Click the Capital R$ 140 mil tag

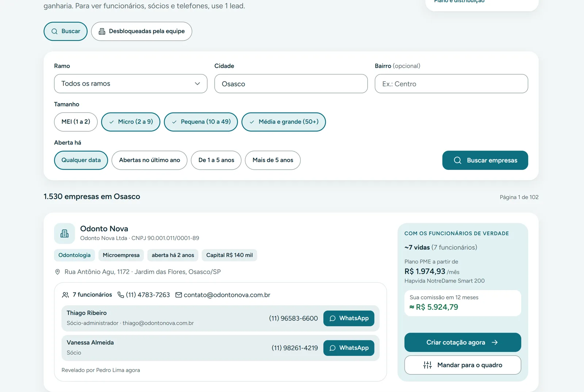tap(230, 255)
